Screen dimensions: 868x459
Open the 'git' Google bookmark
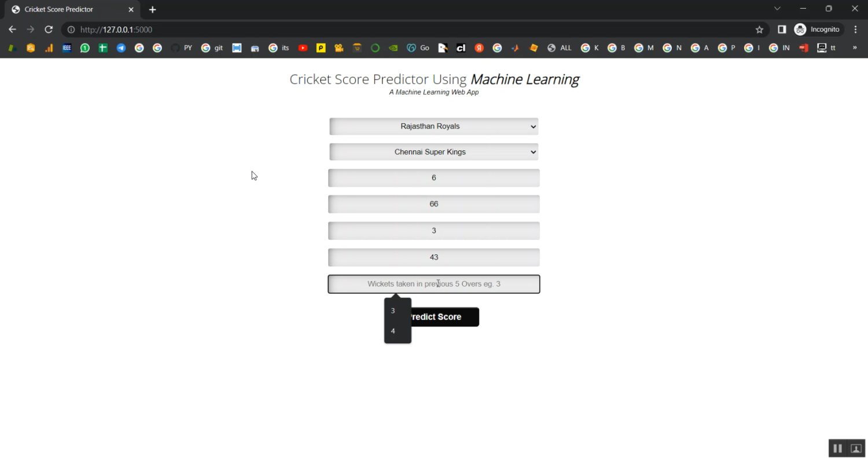(x=212, y=48)
